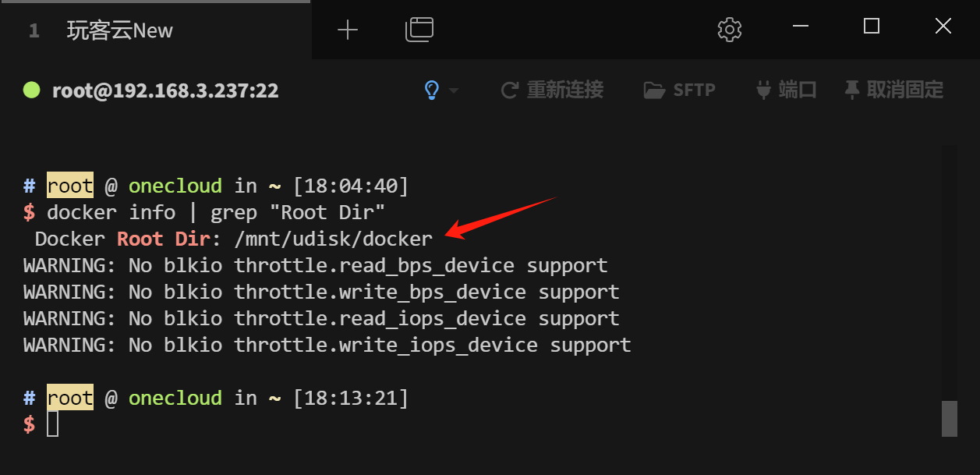980x475 pixels.
Task: Select the 玩客云New tab
Action: (121, 30)
